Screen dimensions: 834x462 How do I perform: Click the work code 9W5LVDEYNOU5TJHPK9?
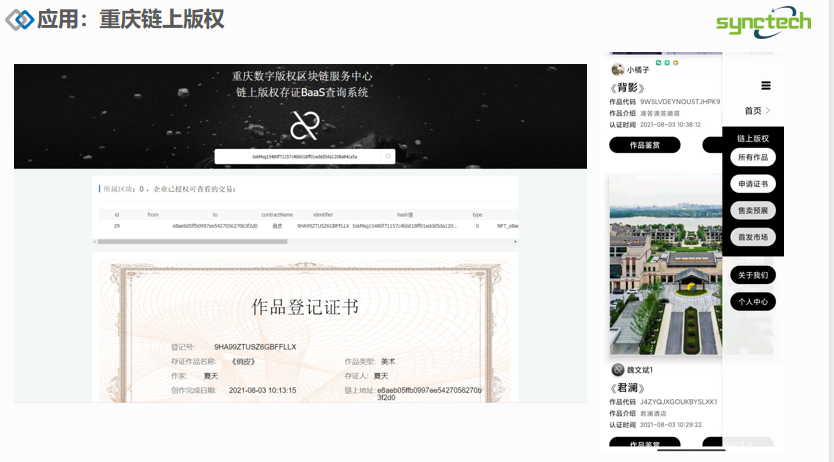click(680, 102)
